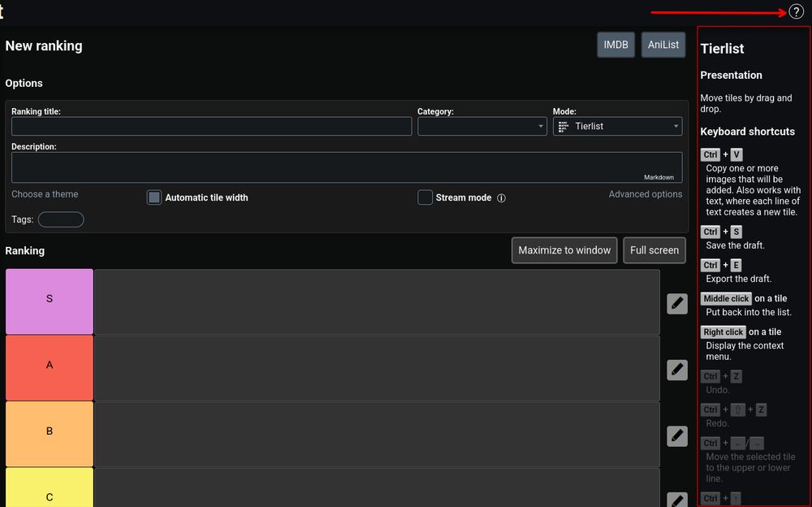Enable the Stream mode checkbox
The height and width of the screenshot is (507, 812).
point(425,197)
